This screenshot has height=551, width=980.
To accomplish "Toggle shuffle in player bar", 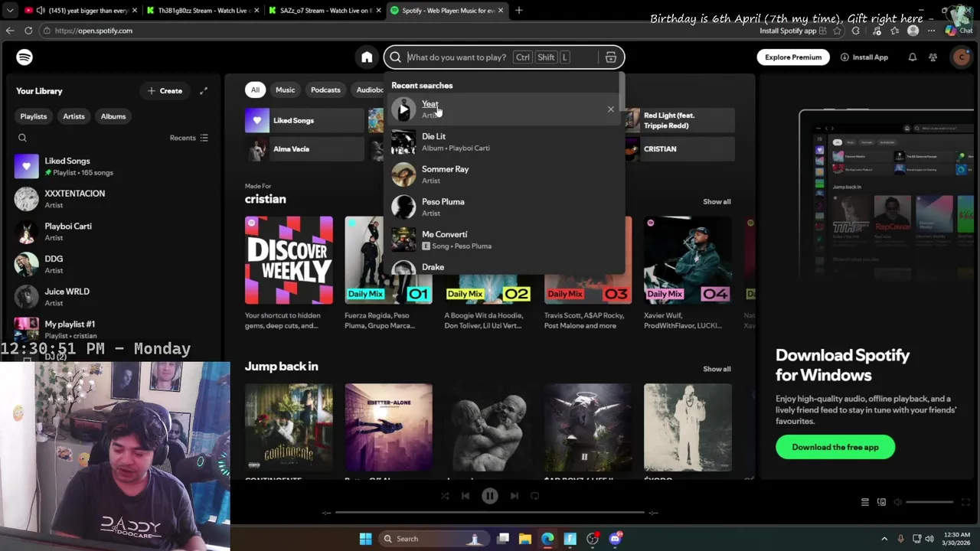I will coord(445,496).
